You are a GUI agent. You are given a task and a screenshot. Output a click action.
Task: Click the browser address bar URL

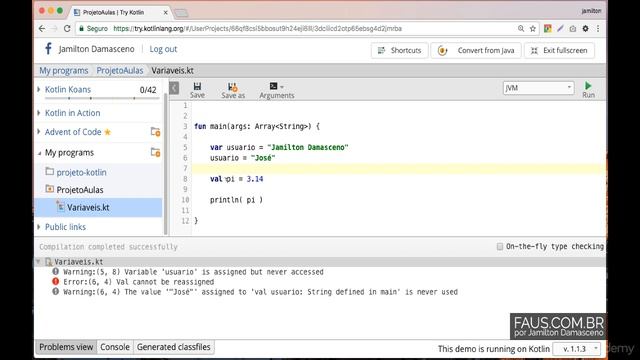pyautogui.click(x=257, y=29)
